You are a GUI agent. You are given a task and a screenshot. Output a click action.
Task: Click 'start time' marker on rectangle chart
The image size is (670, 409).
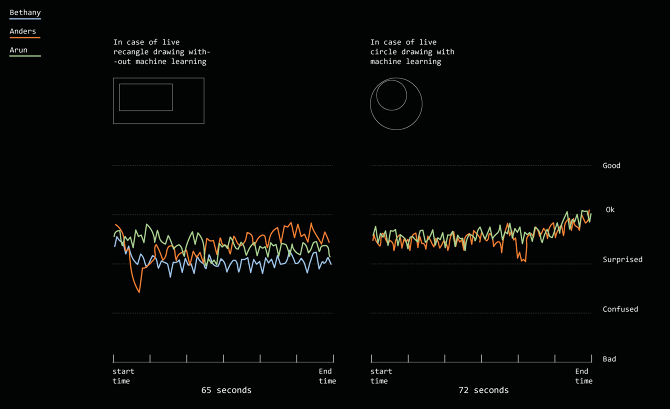122,376
